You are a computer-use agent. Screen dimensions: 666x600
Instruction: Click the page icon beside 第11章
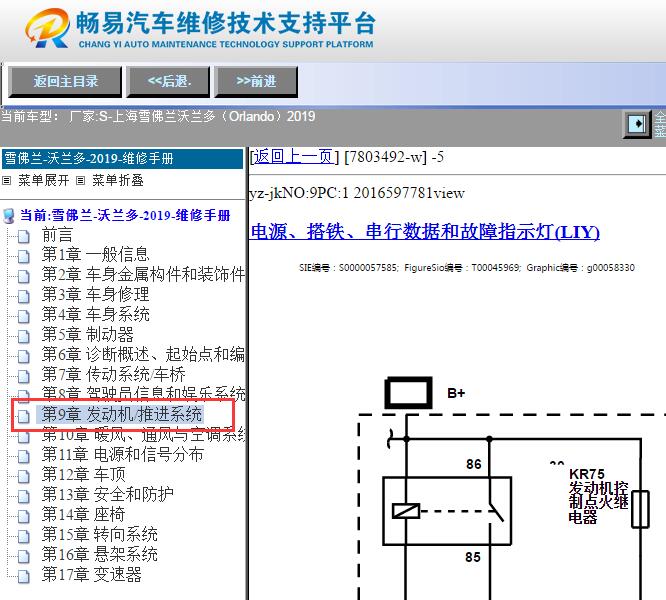[24, 456]
